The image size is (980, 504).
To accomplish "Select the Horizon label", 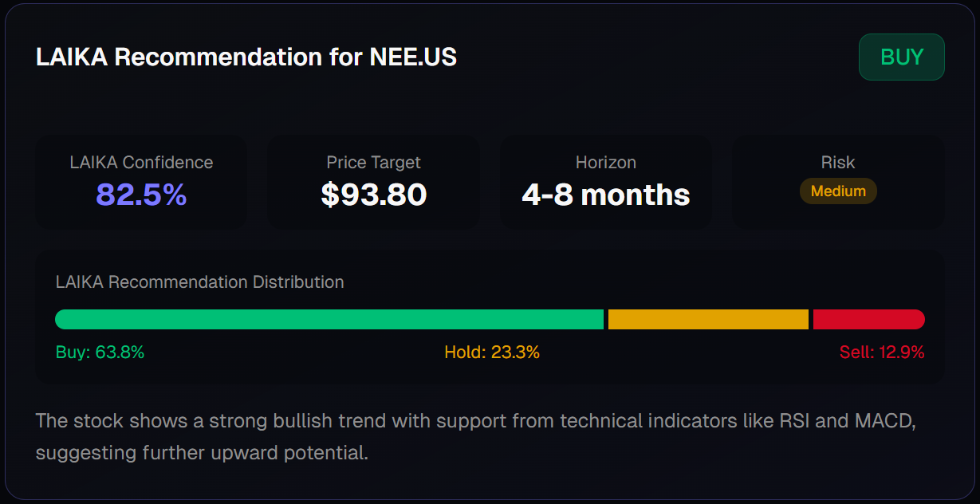I will 606,163.
